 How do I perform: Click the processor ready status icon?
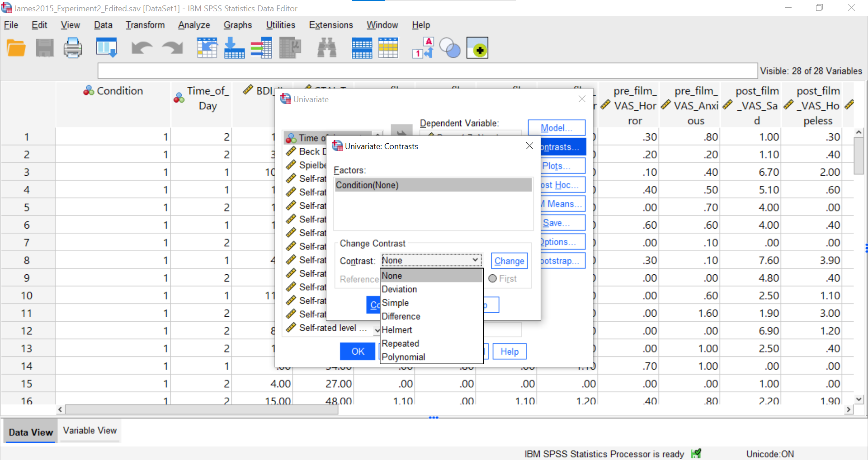[x=696, y=454]
